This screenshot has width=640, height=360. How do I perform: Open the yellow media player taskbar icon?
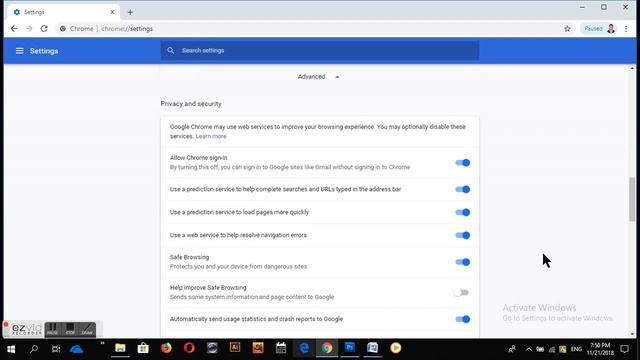(396, 348)
